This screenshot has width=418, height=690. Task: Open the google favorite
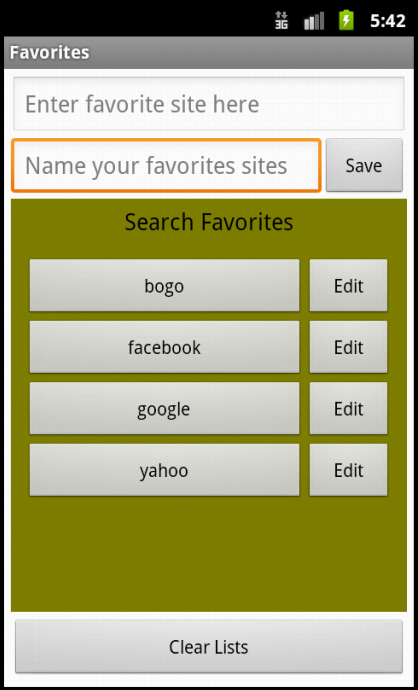pos(164,409)
